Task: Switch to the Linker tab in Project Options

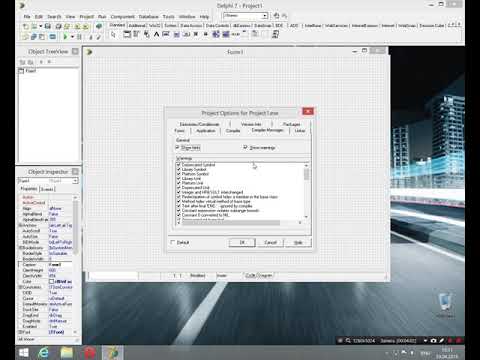Action: coord(300,131)
